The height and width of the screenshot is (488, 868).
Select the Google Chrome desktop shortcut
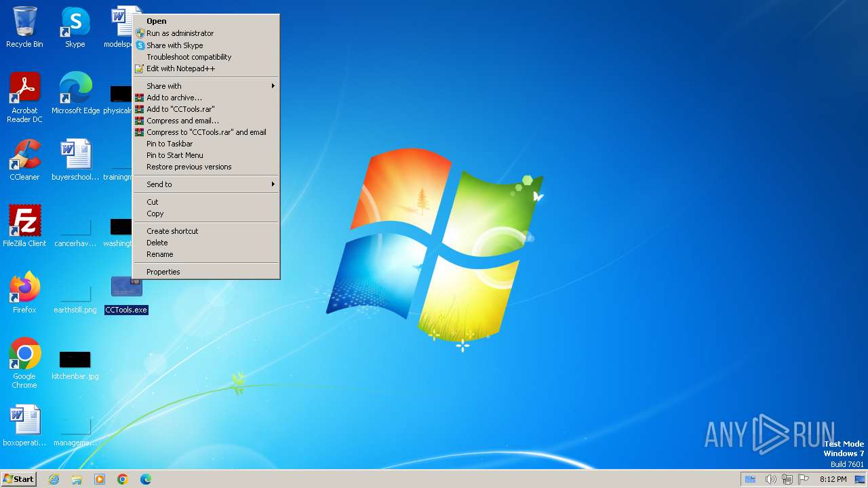click(24, 363)
